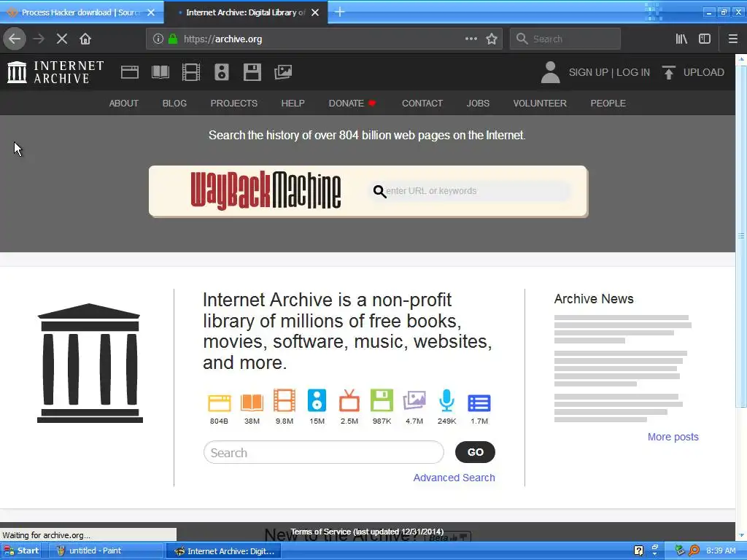Open the Software floppy icon in top navigation
This screenshot has height=560, width=747.
pyautogui.click(x=252, y=72)
